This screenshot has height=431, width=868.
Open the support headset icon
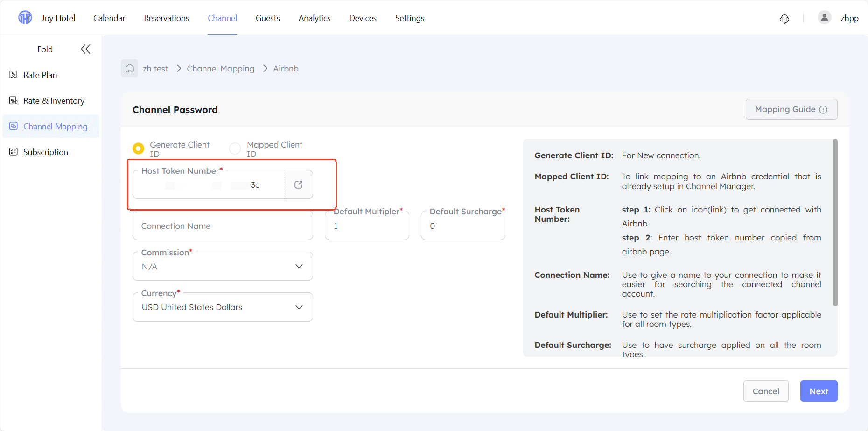tap(784, 19)
